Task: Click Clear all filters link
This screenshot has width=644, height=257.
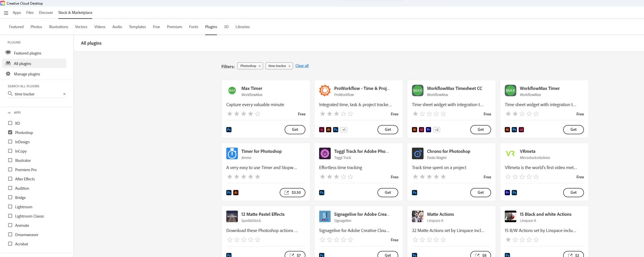Action: pyautogui.click(x=302, y=66)
